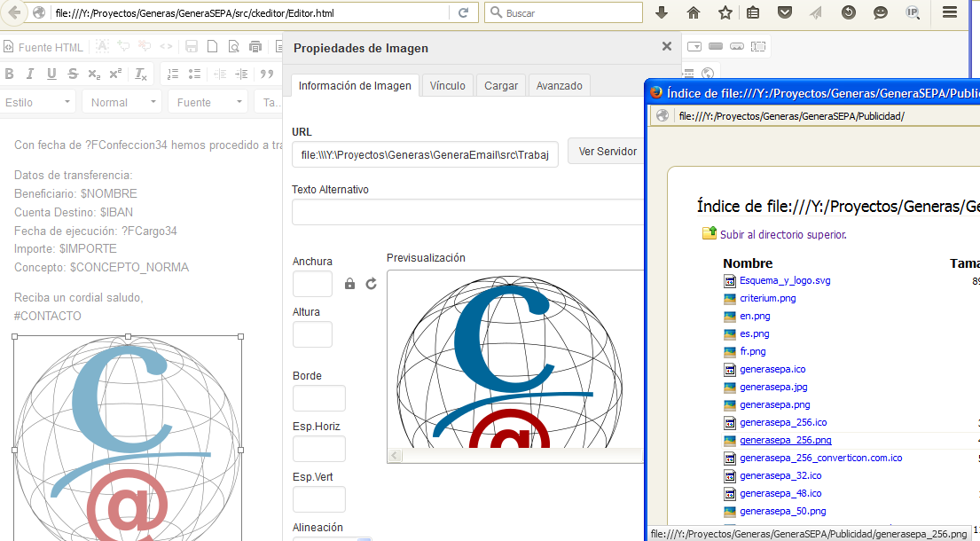980x541 pixels.
Task: Open the Firefox hamburger menu
Action: (950, 12)
